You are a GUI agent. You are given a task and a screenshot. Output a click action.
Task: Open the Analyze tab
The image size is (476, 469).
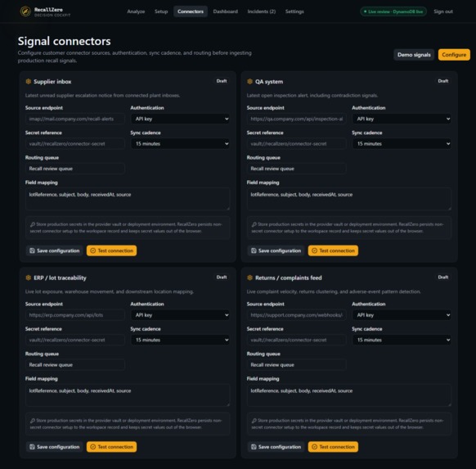136,11
